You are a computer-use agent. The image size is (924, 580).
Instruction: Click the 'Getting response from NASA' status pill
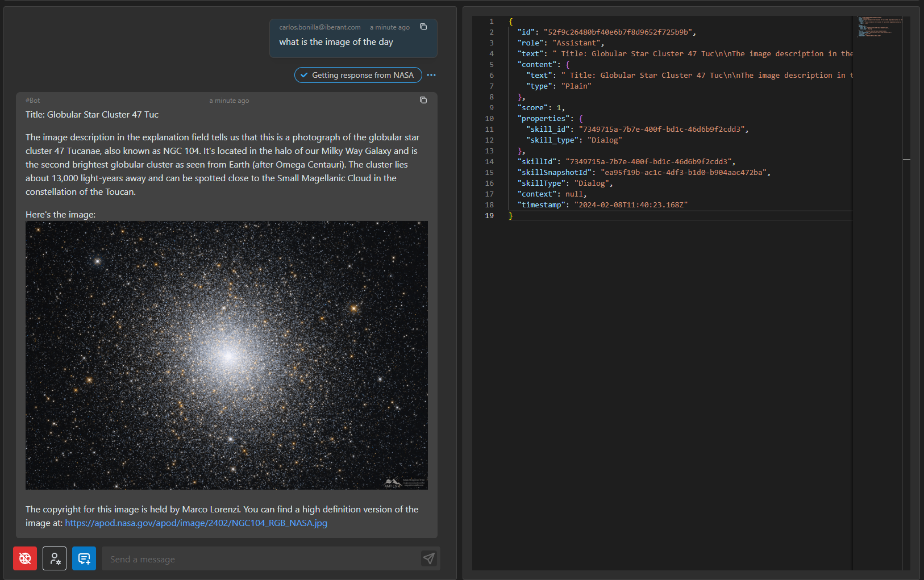coord(358,75)
